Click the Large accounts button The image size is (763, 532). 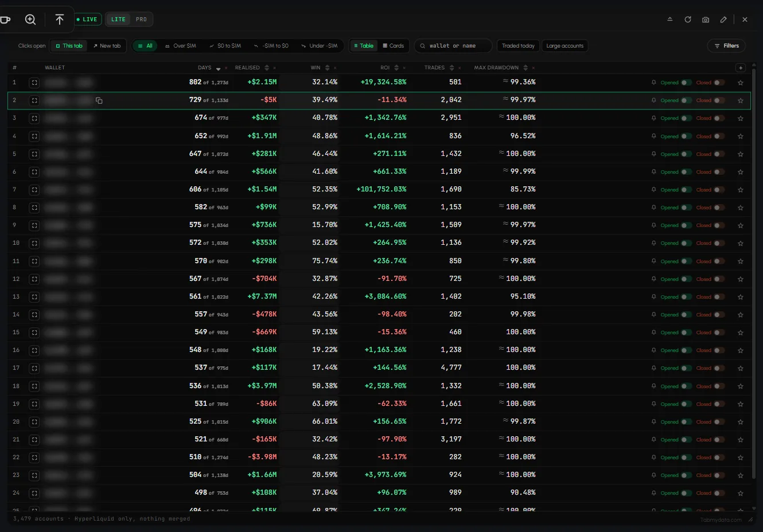tap(565, 46)
